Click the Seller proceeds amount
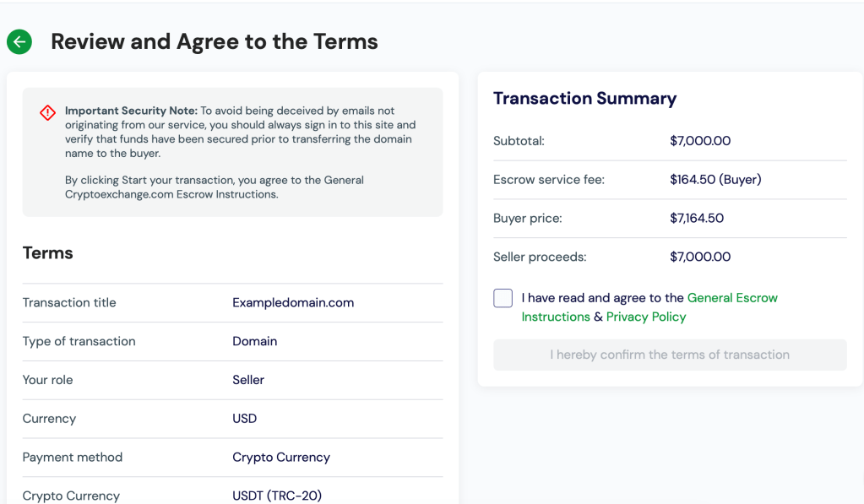The height and width of the screenshot is (504, 864). click(699, 257)
